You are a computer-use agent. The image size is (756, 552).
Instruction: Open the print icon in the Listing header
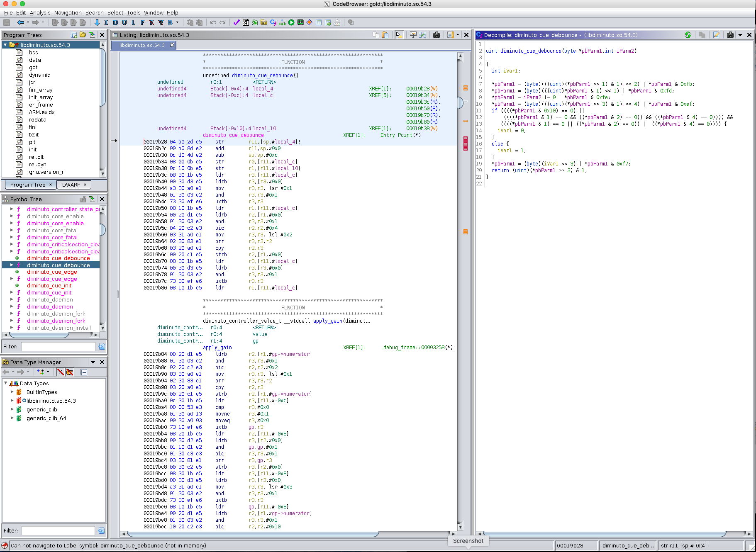(436, 35)
